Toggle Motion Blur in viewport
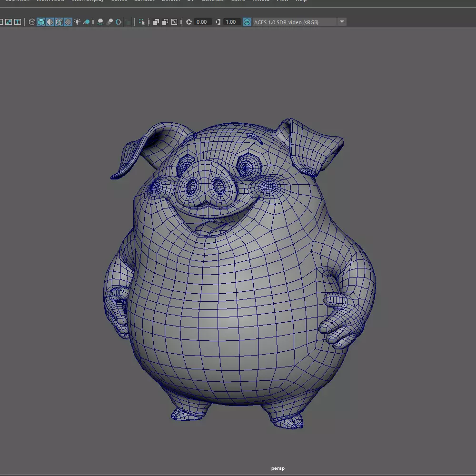This screenshot has width=476, height=476. point(109,22)
